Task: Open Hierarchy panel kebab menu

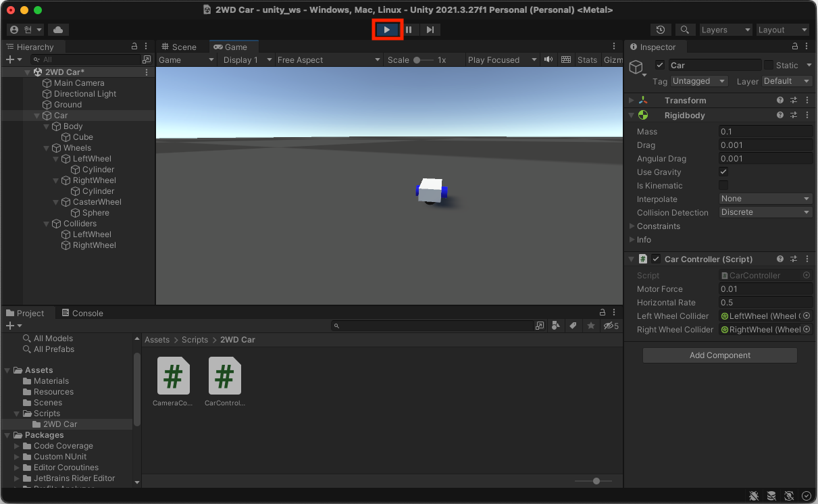Action: coord(147,47)
